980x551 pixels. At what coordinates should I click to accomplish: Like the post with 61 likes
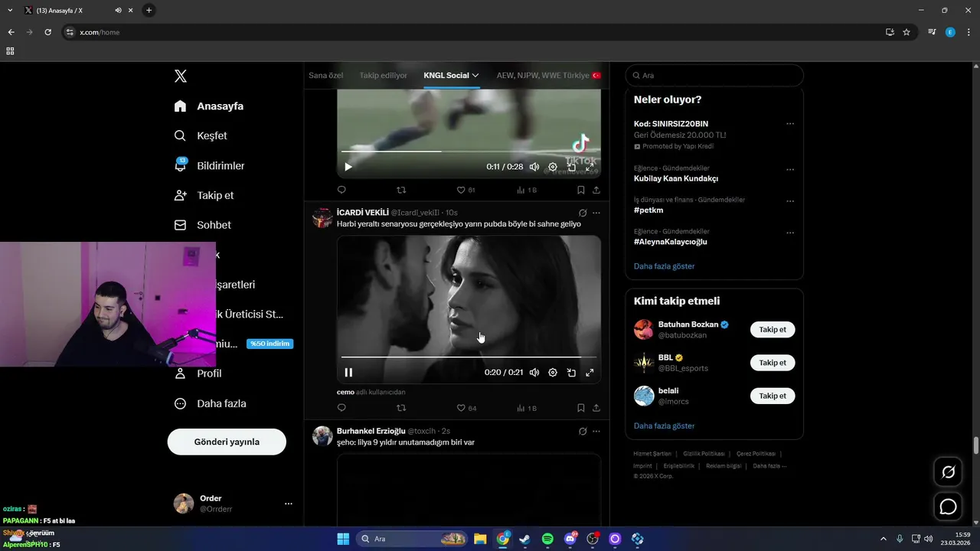click(x=465, y=190)
